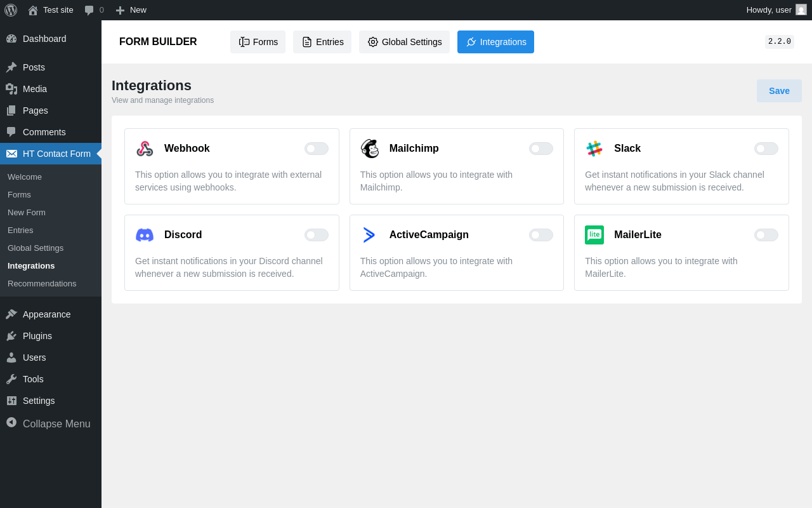The image size is (812, 508).
Task: Click the MailerLite card title
Action: pyautogui.click(x=638, y=235)
